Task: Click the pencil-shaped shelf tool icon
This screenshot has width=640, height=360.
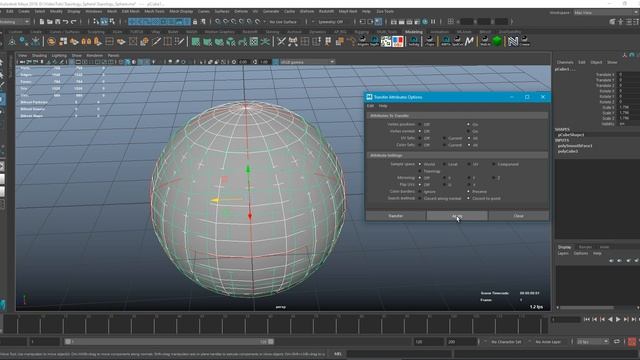Action: (156, 41)
